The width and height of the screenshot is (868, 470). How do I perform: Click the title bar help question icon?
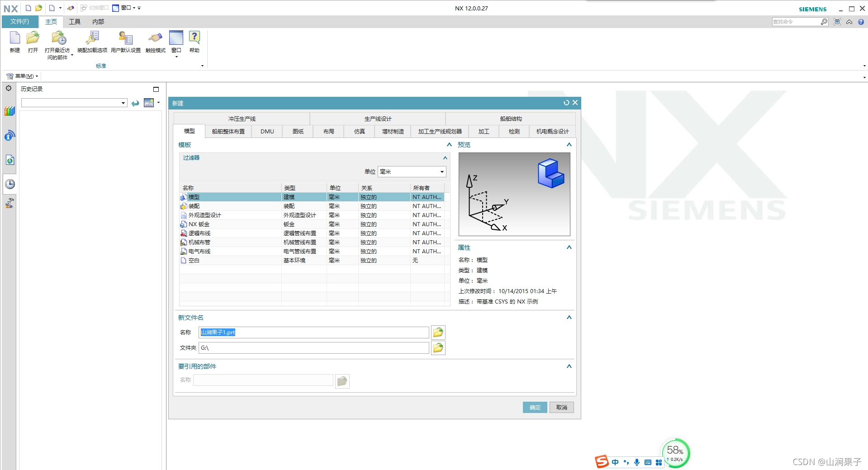coord(861,22)
